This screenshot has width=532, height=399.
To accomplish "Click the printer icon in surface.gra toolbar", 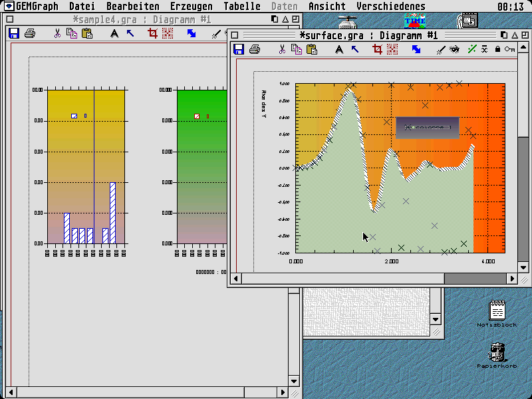I will click(254, 49).
